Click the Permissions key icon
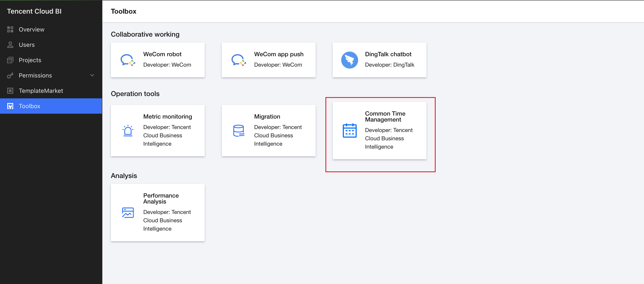Image resolution: width=644 pixels, height=284 pixels. tap(10, 75)
